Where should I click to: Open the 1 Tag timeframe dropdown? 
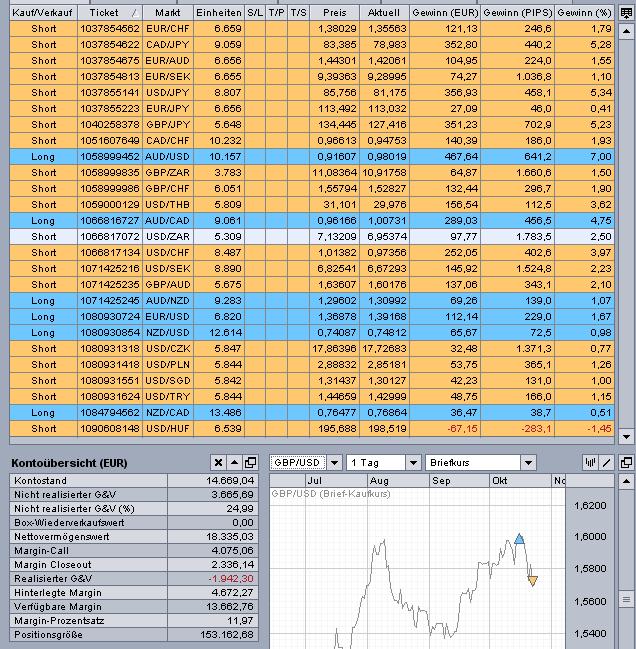click(x=383, y=462)
